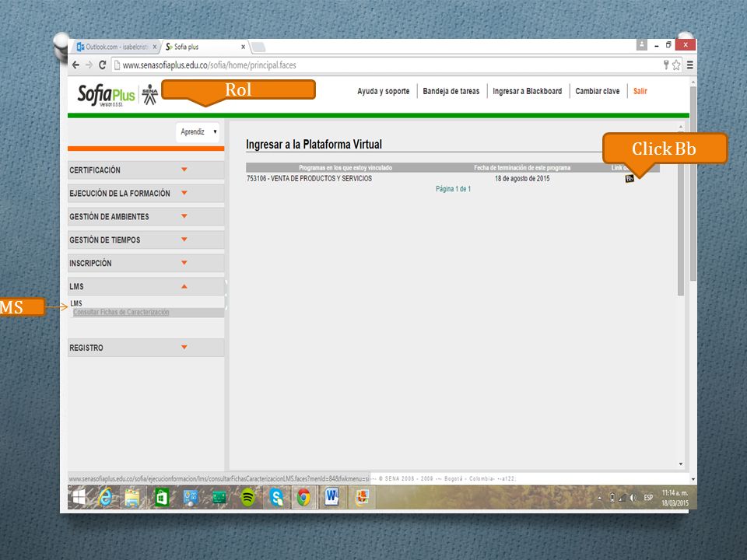747x560 pixels.
Task: Click the volume speaker tray icon
Action: (633, 498)
